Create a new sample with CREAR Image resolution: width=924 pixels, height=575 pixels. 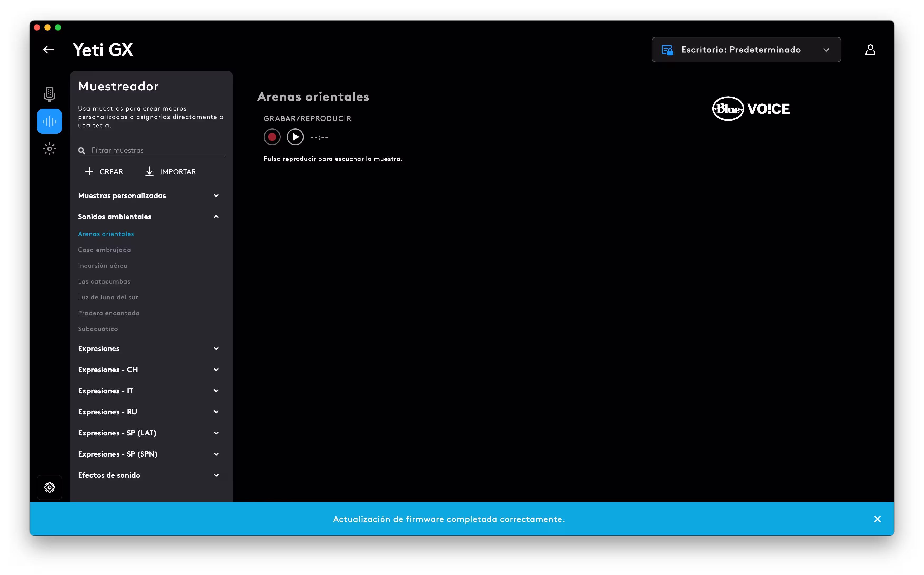tap(104, 171)
